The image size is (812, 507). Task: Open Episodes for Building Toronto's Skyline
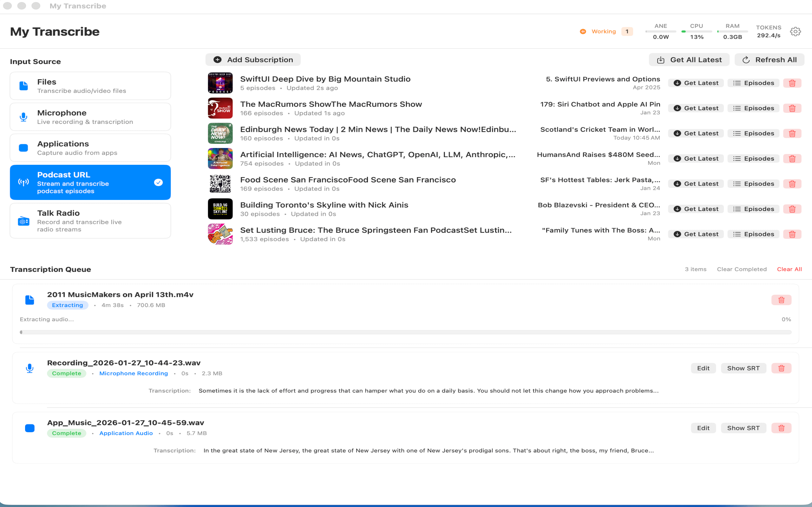pos(753,209)
